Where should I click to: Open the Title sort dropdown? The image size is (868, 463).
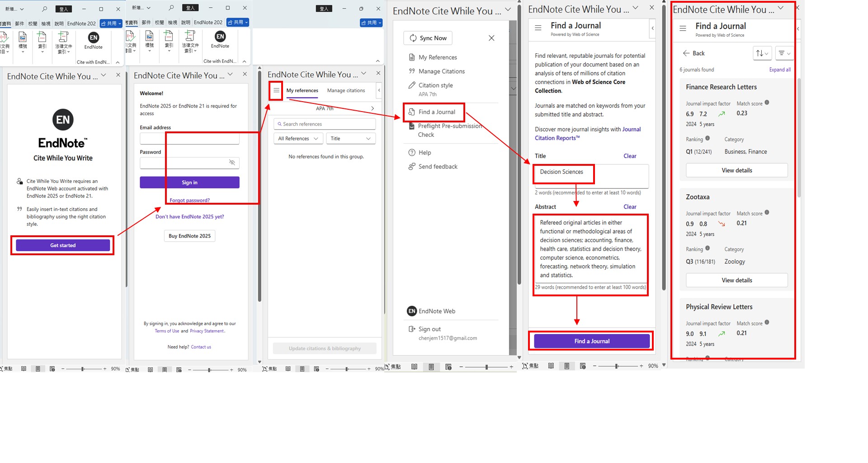[350, 139]
